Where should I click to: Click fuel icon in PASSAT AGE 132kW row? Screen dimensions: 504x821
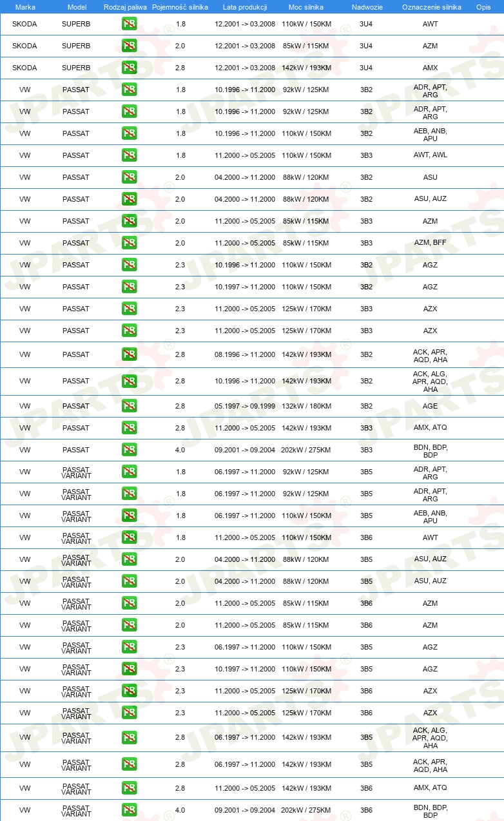pos(129,406)
